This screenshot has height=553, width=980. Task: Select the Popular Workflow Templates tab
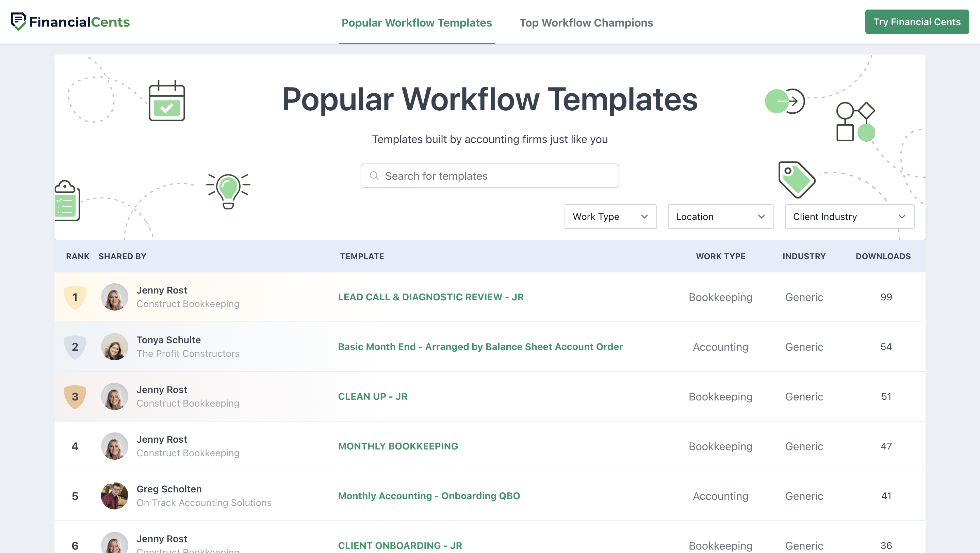click(x=416, y=22)
